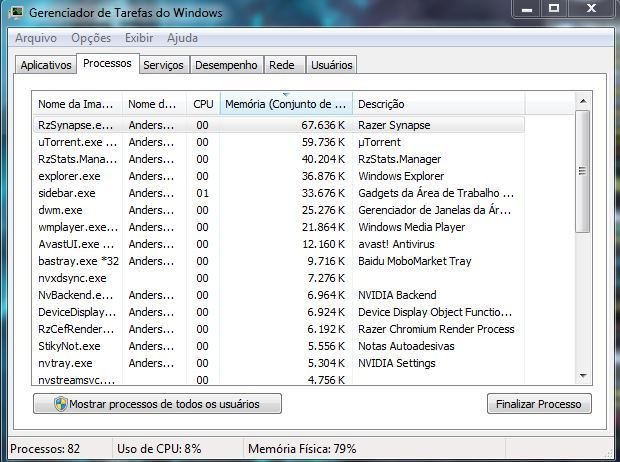Screen dimensions: 620x462
Task: Open the Ajuda menu
Action: tap(182, 38)
